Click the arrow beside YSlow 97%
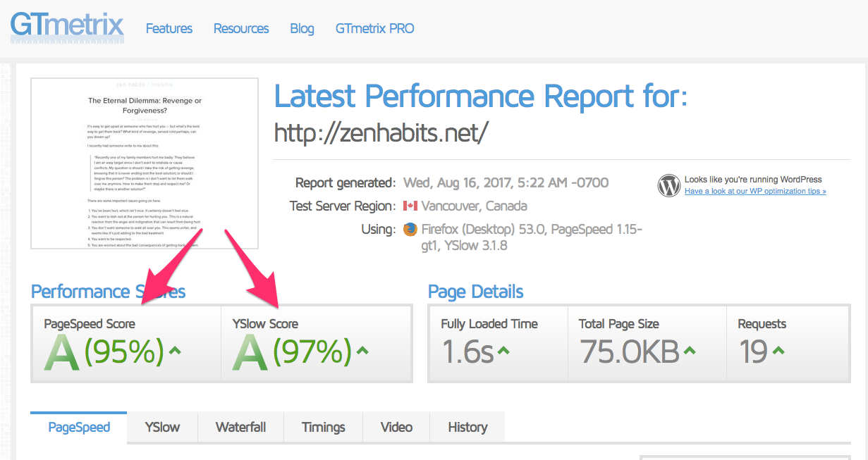 point(362,349)
